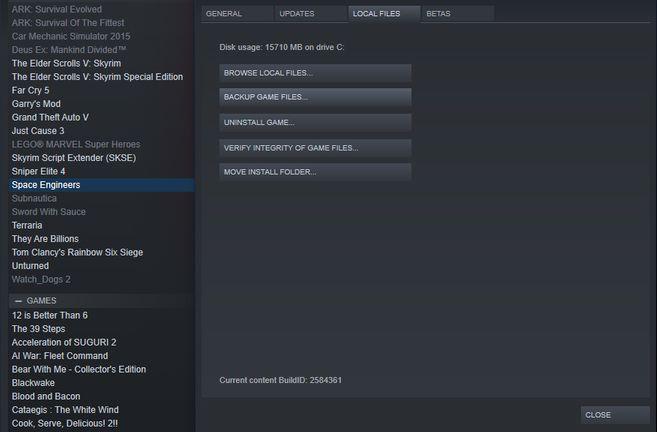The width and height of the screenshot is (657, 432).
Task: Select Just Cause 3
Action: (x=38, y=131)
